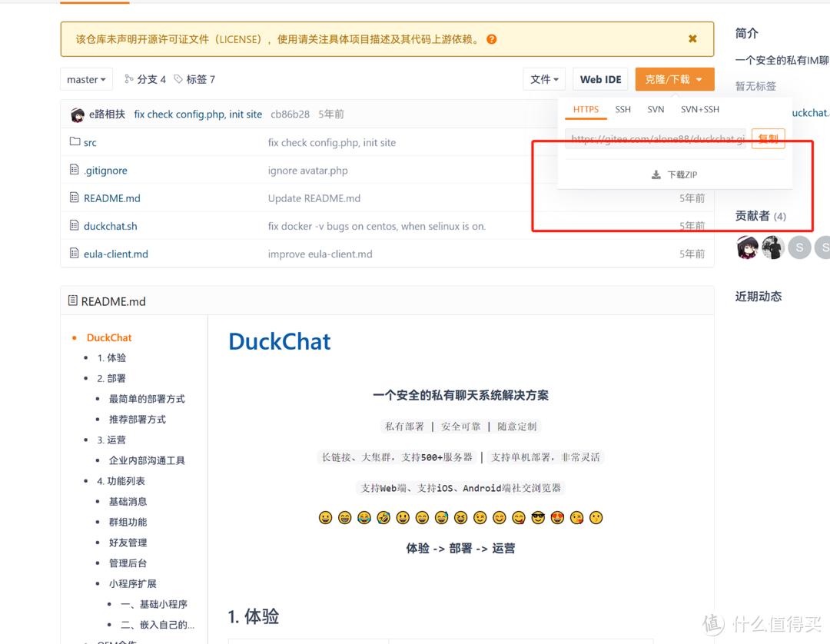Open the master branch dropdown
This screenshot has height=644, width=830.
point(86,79)
